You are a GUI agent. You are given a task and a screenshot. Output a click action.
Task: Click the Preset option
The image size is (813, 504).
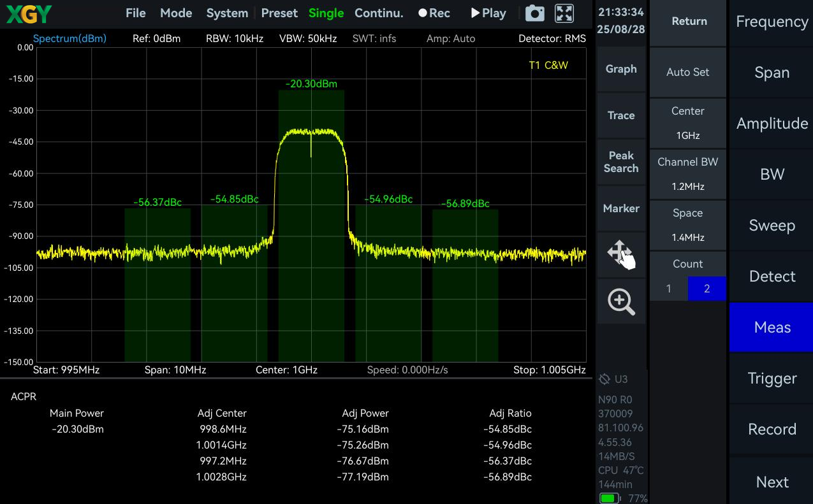click(279, 13)
